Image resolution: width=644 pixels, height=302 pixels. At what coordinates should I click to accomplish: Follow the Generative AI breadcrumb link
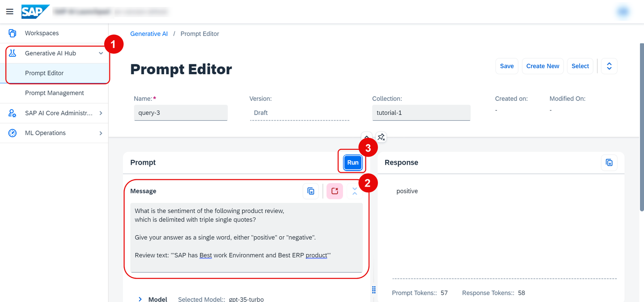(149, 34)
